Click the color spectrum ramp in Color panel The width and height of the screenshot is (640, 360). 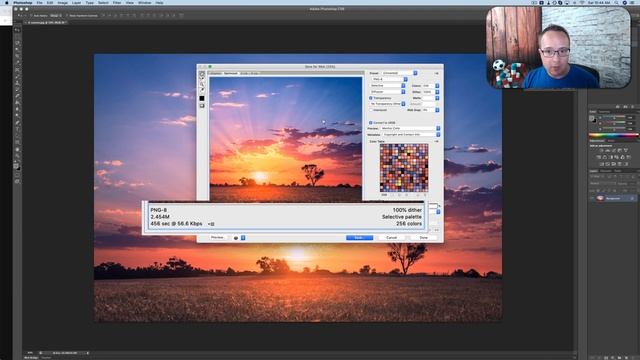coord(613,136)
